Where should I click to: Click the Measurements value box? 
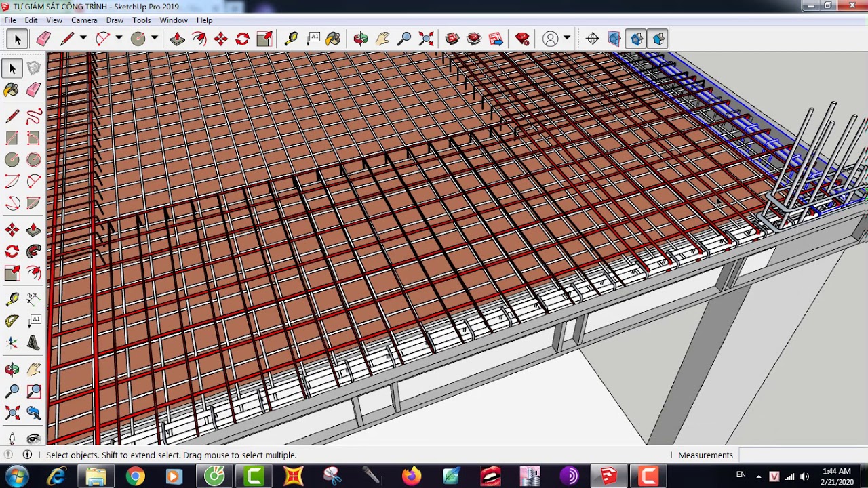click(803, 455)
